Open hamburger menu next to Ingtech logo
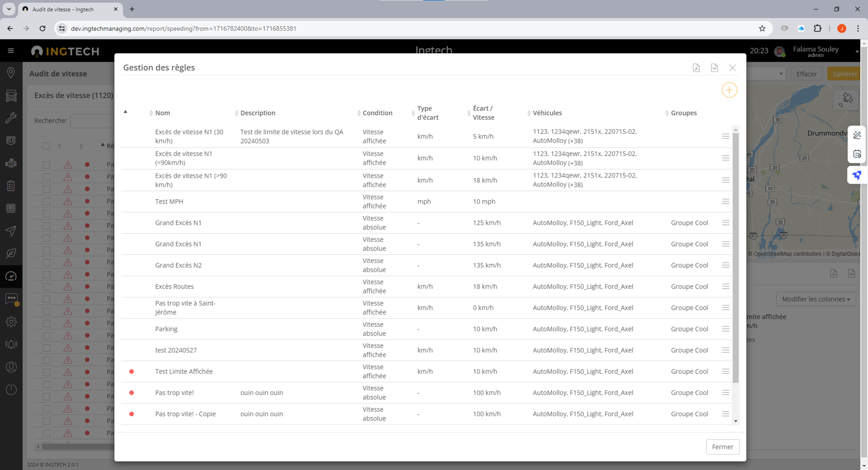The width and height of the screenshot is (868, 470). [11, 51]
